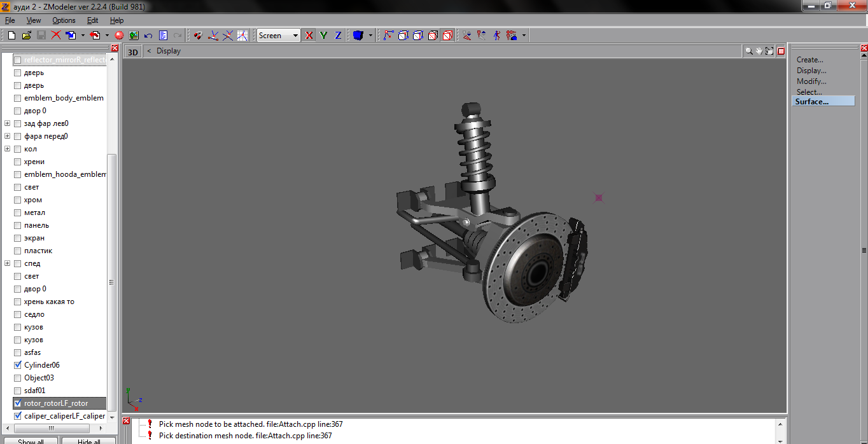Viewport: 868px width, 444px height.
Task: Open the Export icon dropdown arrow
Action: click(x=107, y=36)
